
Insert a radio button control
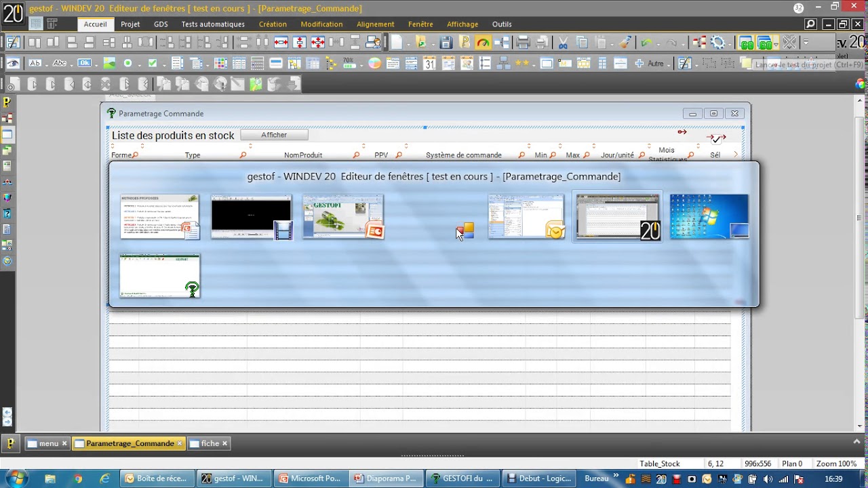pyautogui.click(x=127, y=63)
